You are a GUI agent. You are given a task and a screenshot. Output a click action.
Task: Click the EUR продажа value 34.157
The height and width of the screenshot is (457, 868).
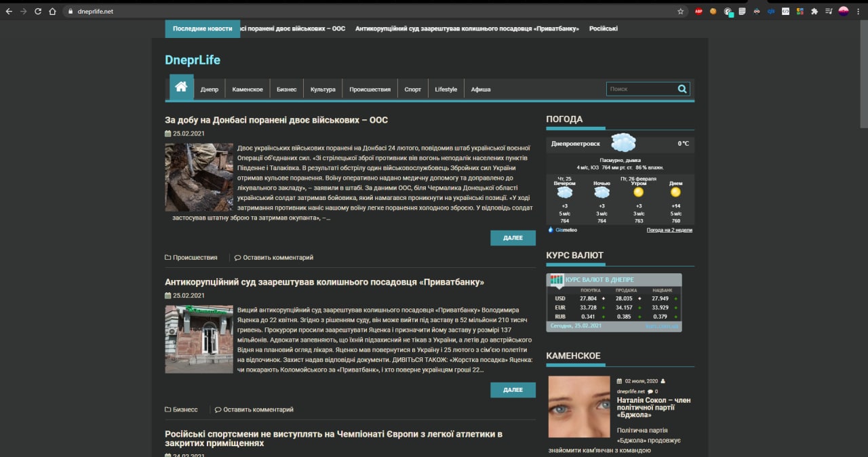tap(624, 307)
